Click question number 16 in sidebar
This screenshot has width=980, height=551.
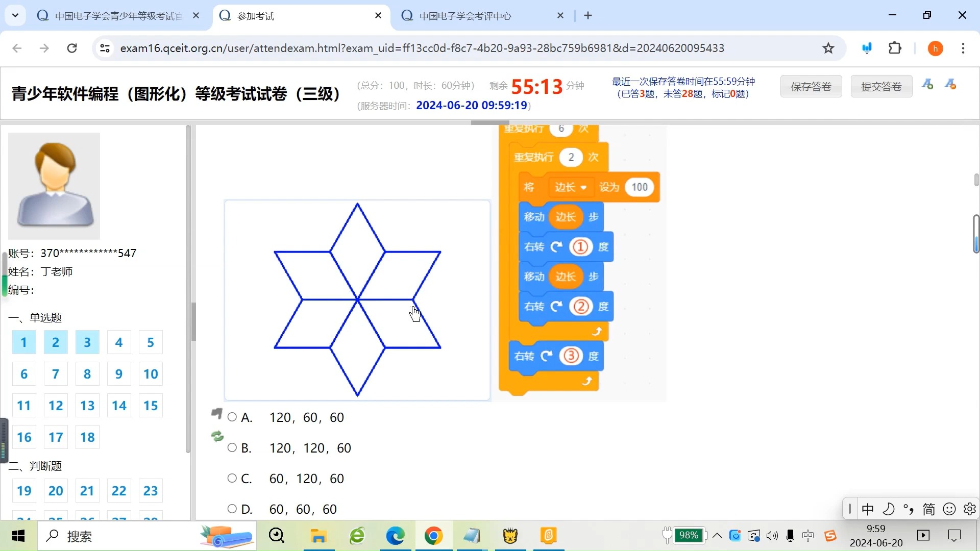(23, 437)
